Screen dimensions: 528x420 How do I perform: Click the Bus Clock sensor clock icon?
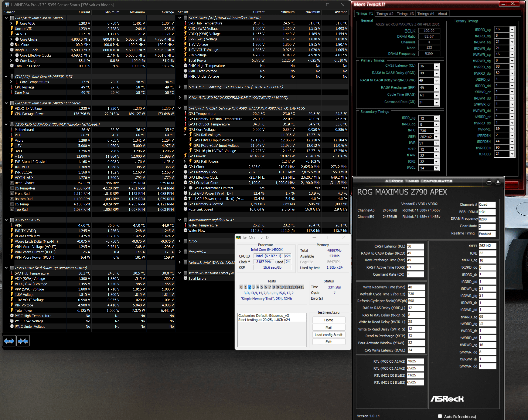(12, 45)
